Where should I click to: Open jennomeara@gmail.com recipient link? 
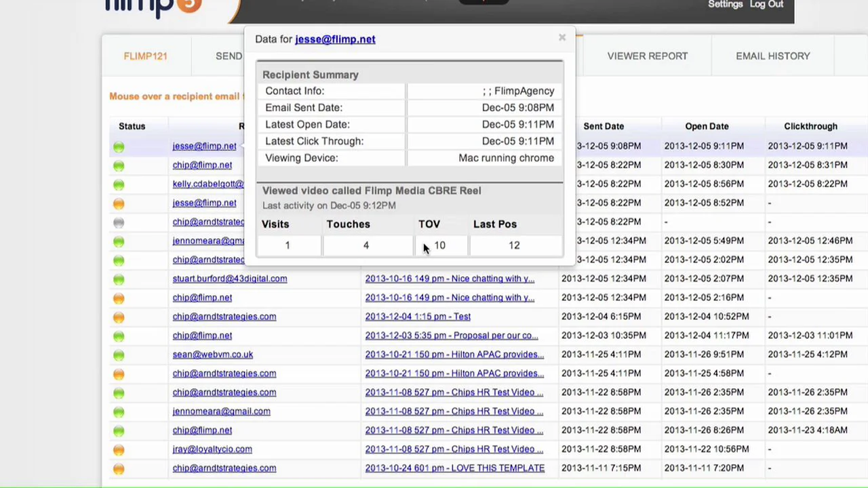221,411
